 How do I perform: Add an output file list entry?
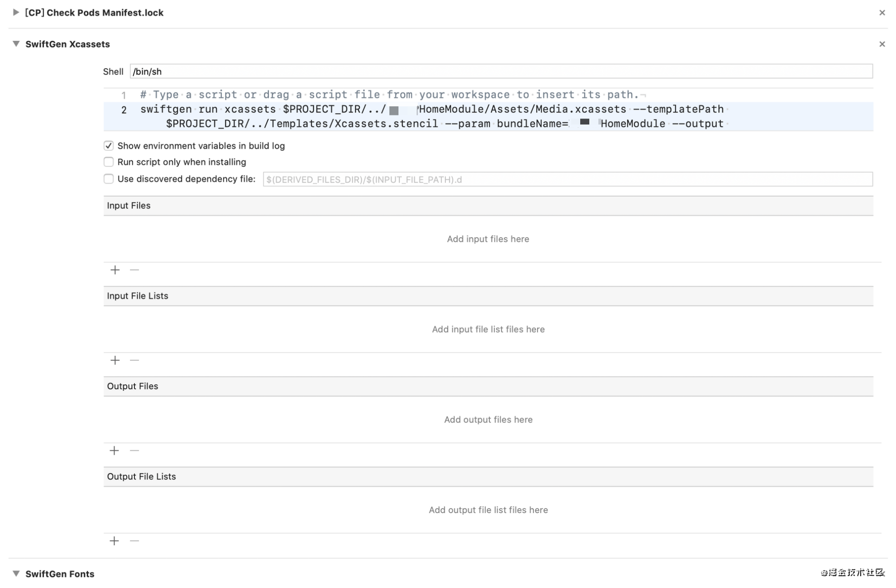[114, 541]
